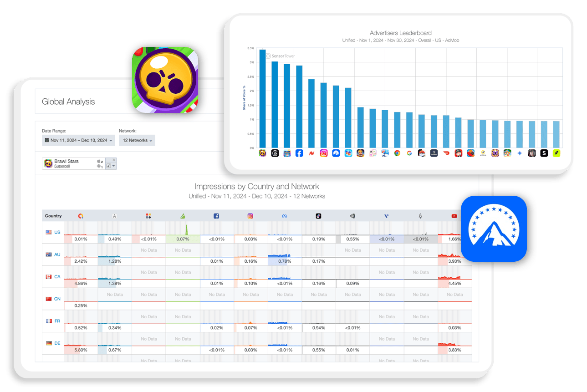Viewport: 587px width, 392px height.
Task: Click the TikTok network column icon
Action: point(318,216)
